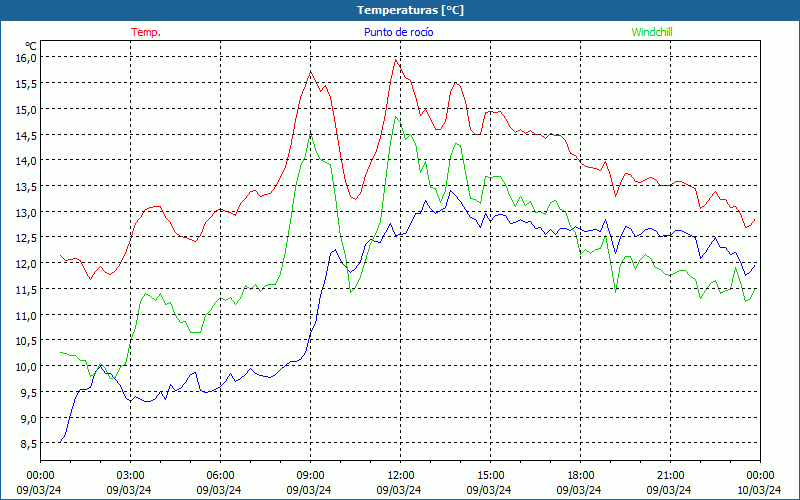The image size is (800, 500).
Task: Click the 14,0 y-axis value
Action: point(26,161)
